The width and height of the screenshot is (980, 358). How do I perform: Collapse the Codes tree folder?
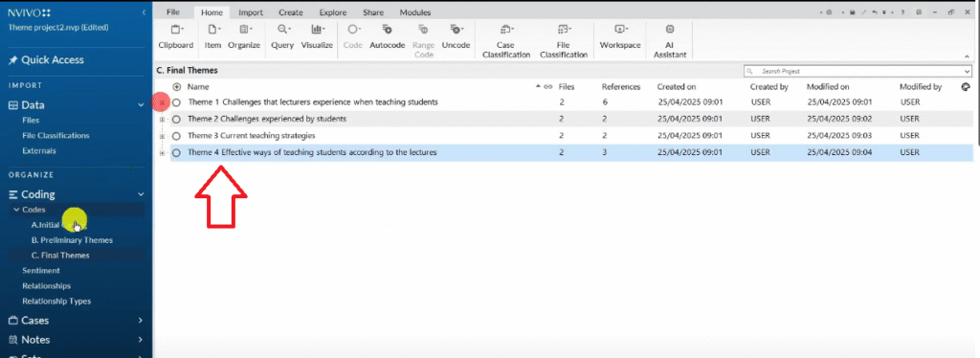[x=17, y=210]
